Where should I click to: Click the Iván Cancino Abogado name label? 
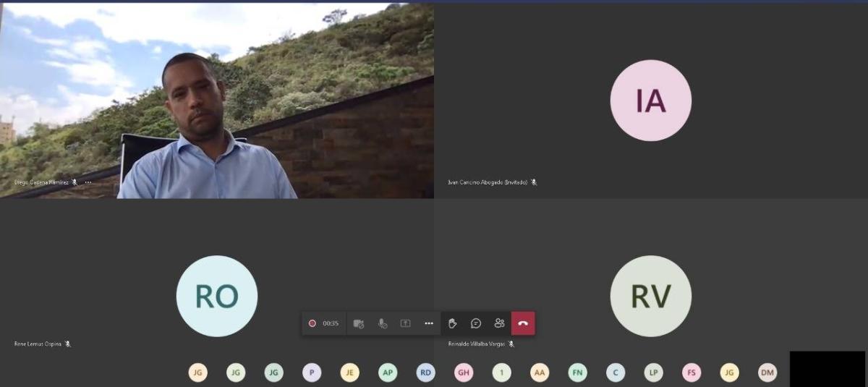(488, 182)
